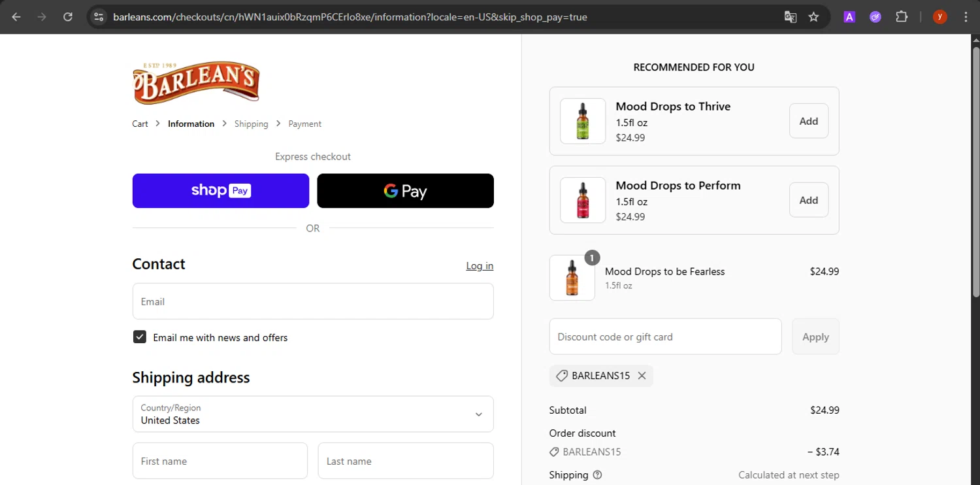Click the browser address bar URL

350,17
